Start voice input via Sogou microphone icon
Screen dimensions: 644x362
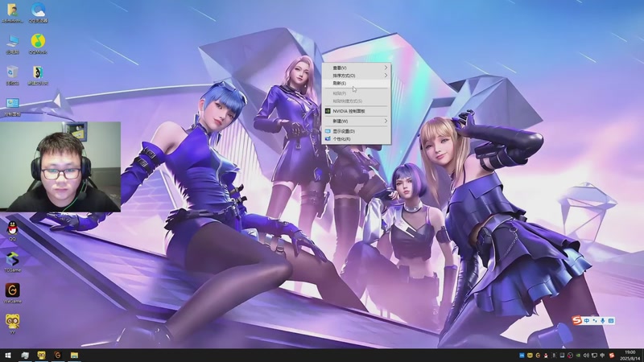pyautogui.click(x=602, y=320)
